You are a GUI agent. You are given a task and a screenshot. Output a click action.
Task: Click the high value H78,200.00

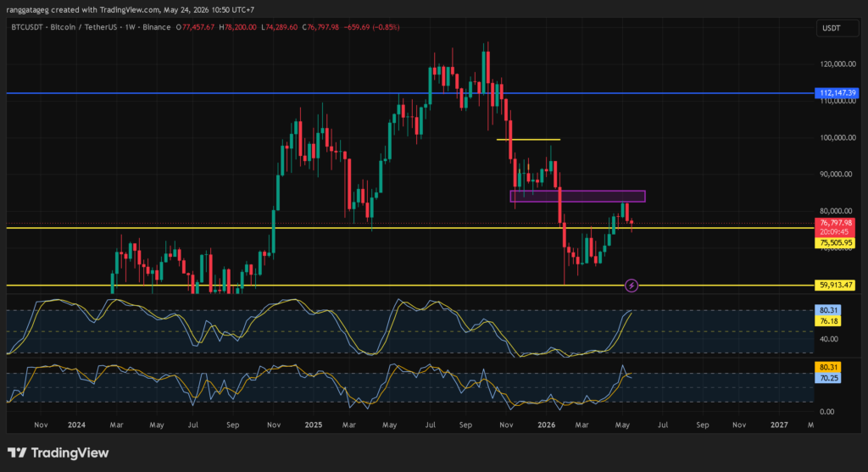tap(237, 27)
